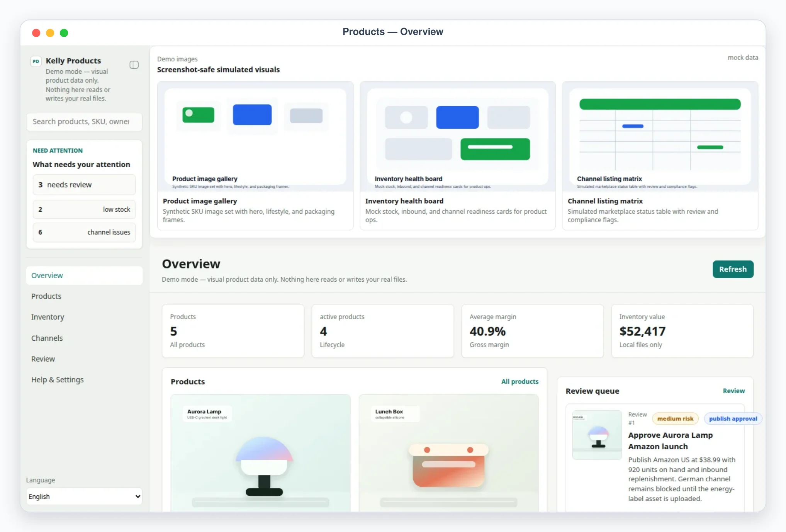
Task: Click the publish approval tag
Action: click(733, 419)
